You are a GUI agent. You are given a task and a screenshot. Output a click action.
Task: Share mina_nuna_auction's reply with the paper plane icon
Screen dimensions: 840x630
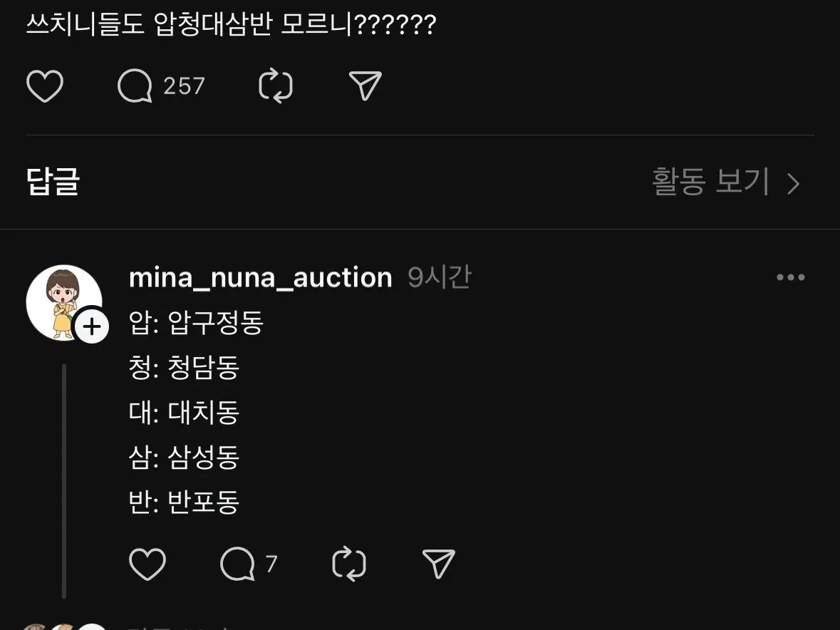(x=439, y=564)
